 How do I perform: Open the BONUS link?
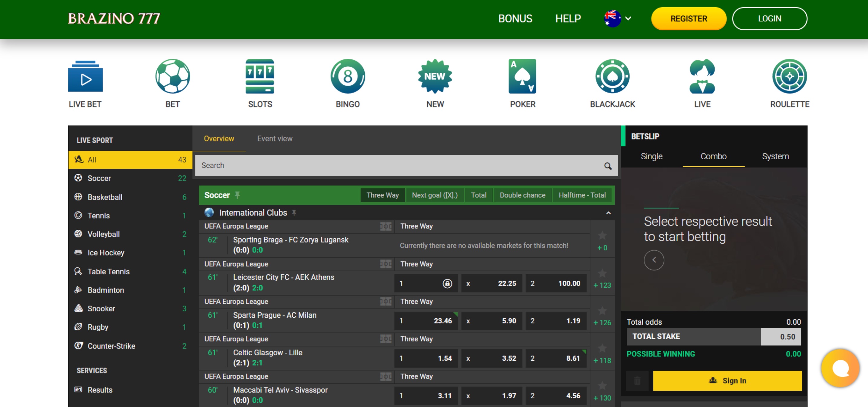tap(515, 18)
